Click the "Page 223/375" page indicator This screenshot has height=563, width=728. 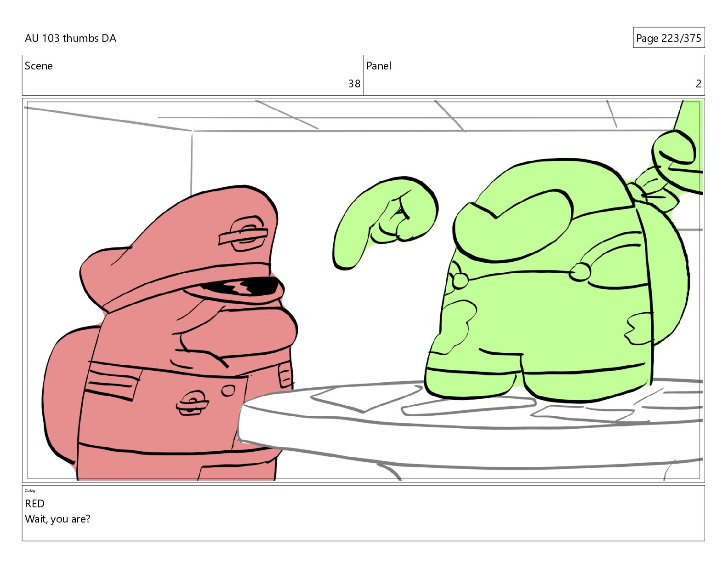tap(668, 38)
